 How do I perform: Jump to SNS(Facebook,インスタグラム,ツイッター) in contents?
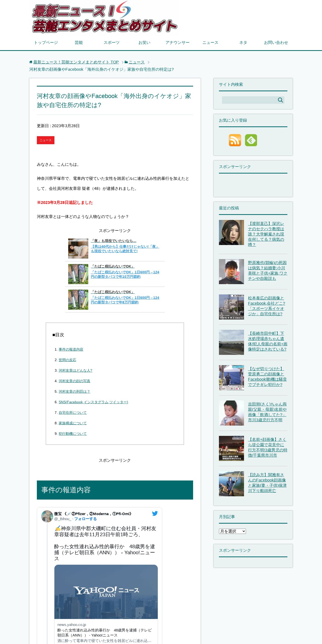tap(93, 402)
